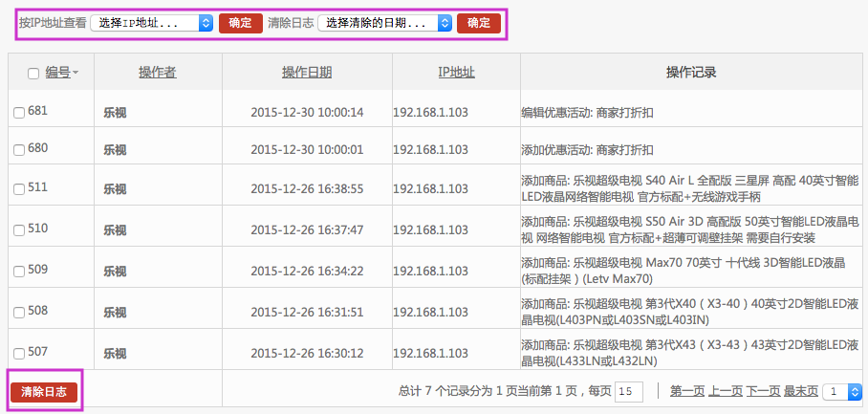Sort table by IP地址 column
This screenshot has height=414, width=868.
tap(457, 72)
